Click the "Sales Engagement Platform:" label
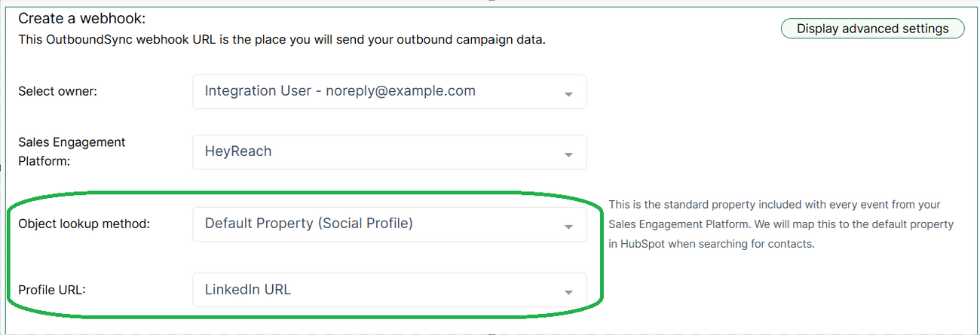The height and width of the screenshot is (335, 980). point(72,151)
